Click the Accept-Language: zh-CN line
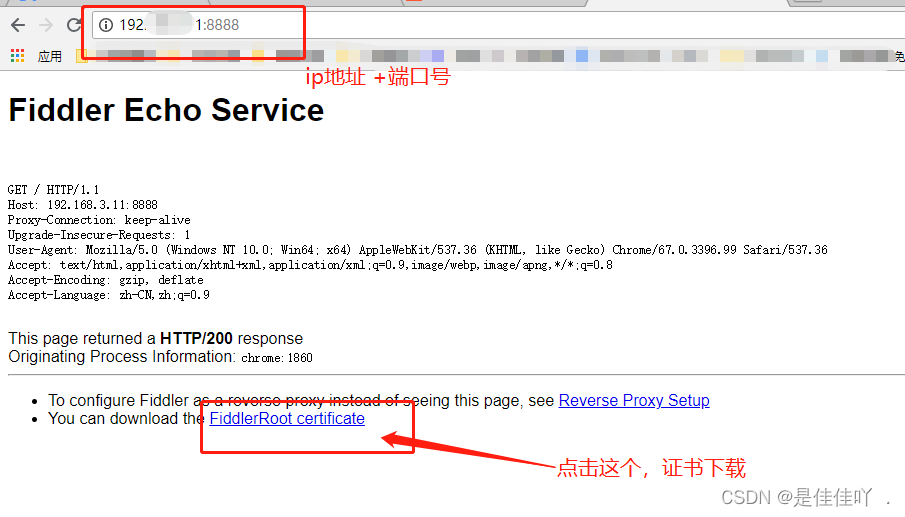Screen dimensions: 905x517 click(109, 295)
